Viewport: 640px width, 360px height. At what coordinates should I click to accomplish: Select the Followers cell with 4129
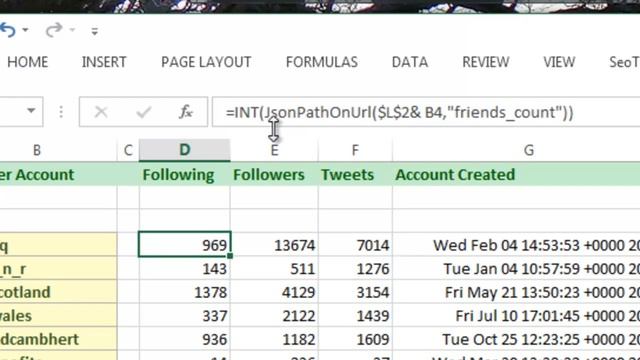[x=274, y=292]
